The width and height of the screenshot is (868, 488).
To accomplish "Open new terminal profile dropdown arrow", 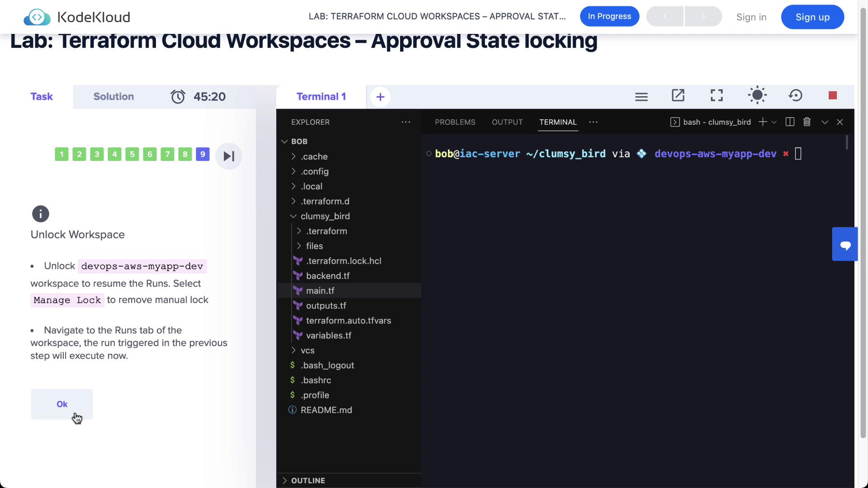I will (774, 122).
